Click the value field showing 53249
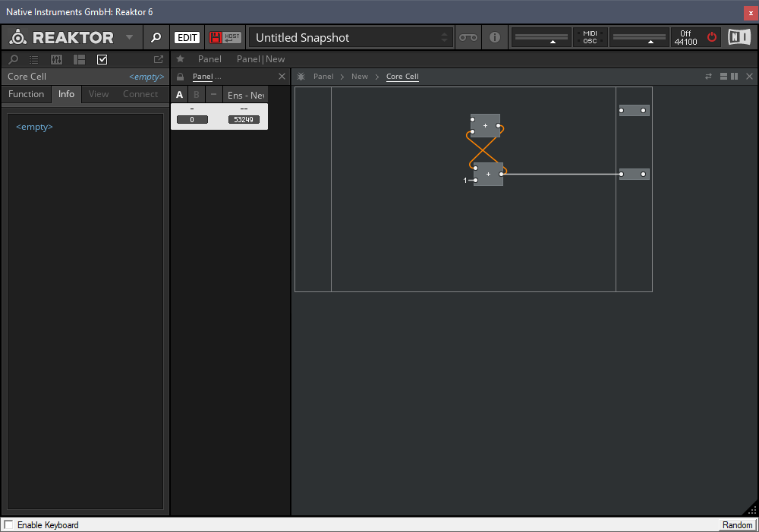Screen dimensions: 759x532 (244, 120)
